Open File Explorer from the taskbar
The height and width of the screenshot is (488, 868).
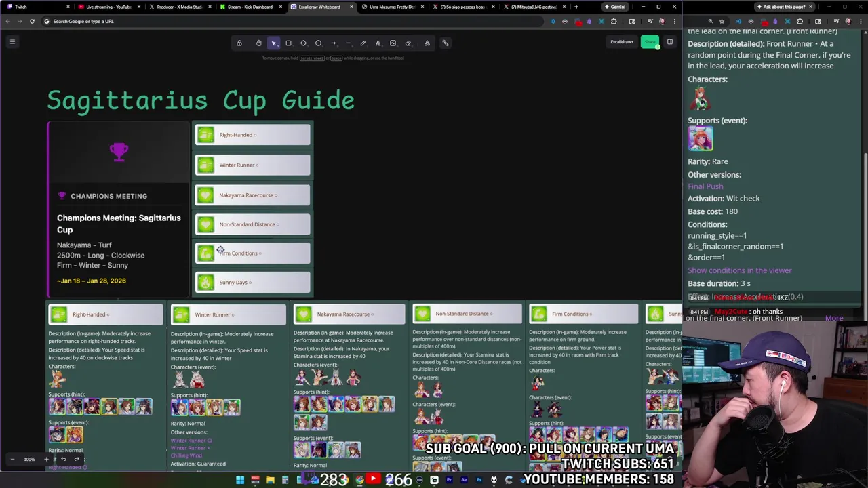tap(270, 480)
